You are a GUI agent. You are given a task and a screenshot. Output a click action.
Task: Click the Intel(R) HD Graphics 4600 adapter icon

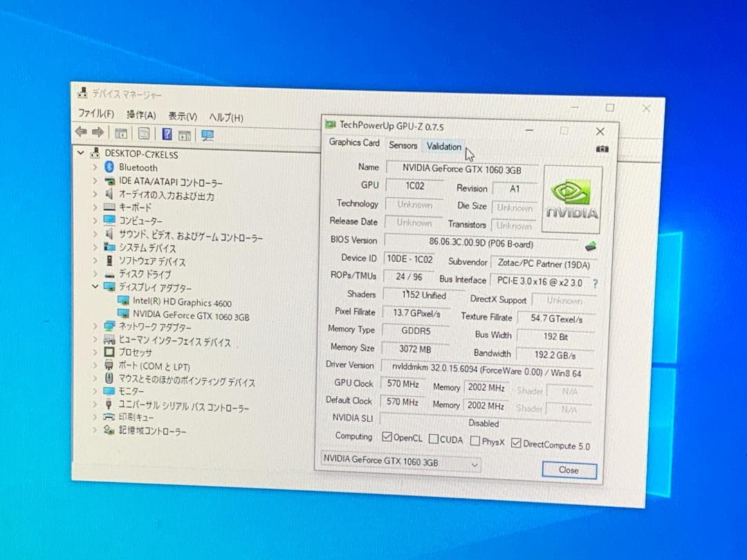(x=123, y=301)
